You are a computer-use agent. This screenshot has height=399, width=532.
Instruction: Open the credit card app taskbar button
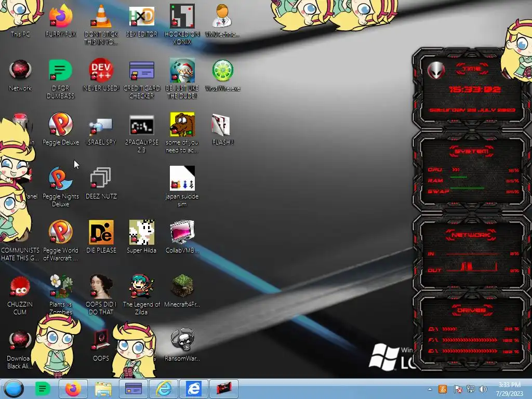click(x=134, y=389)
